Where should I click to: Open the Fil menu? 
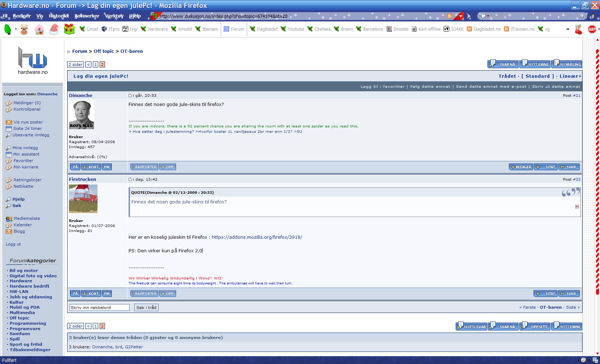coord(5,16)
